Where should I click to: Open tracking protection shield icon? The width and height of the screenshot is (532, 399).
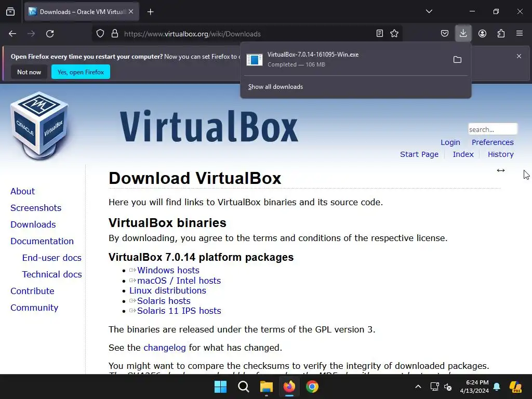100,34
